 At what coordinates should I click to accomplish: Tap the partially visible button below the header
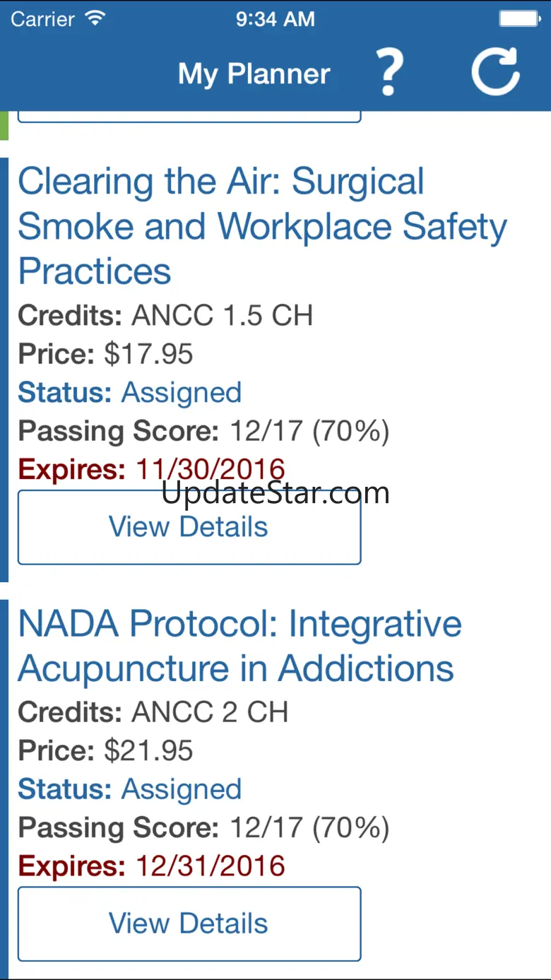[x=189, y=117]
